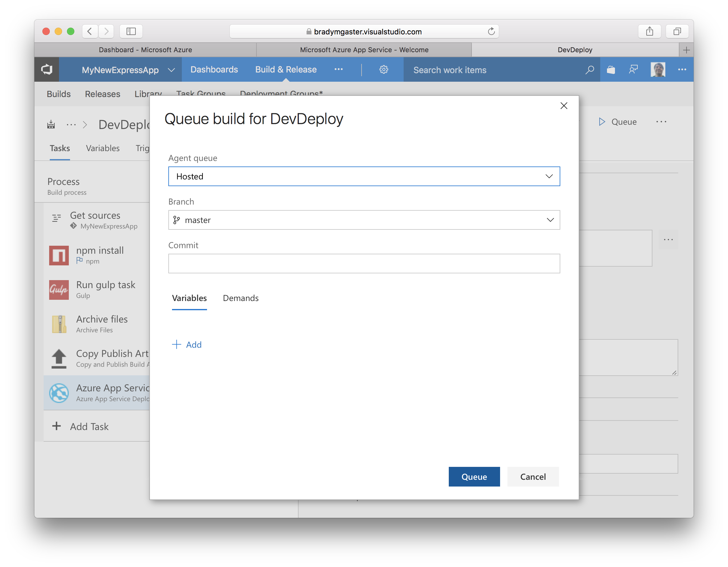Open the Safari share icon

[649, 31]
